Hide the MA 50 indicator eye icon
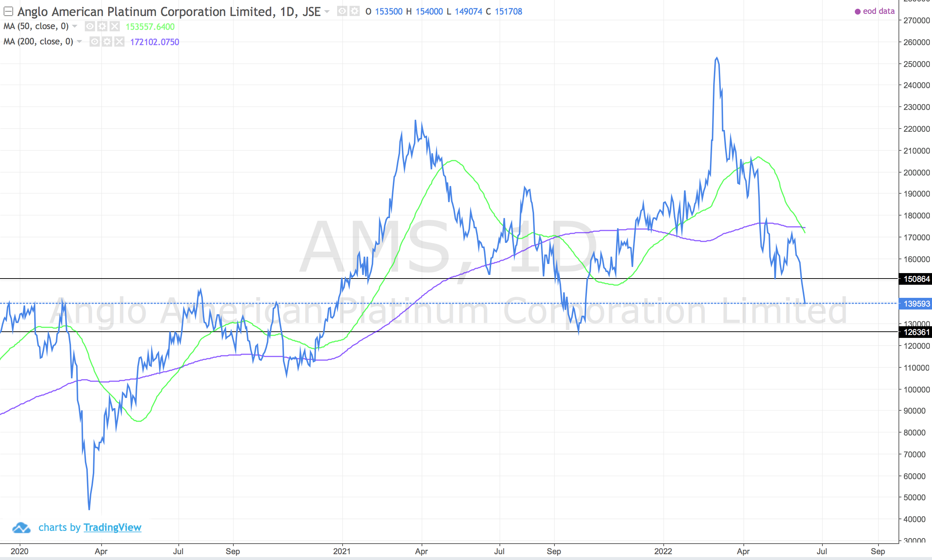Viewport: 932px width, 560px height. [90, 27]
